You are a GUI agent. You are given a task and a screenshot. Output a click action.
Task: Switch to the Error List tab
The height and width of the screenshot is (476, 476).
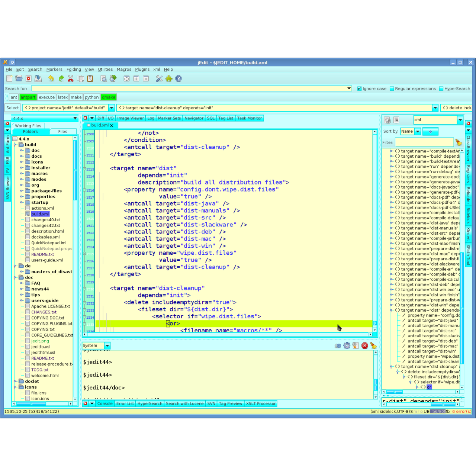[125, 403]
